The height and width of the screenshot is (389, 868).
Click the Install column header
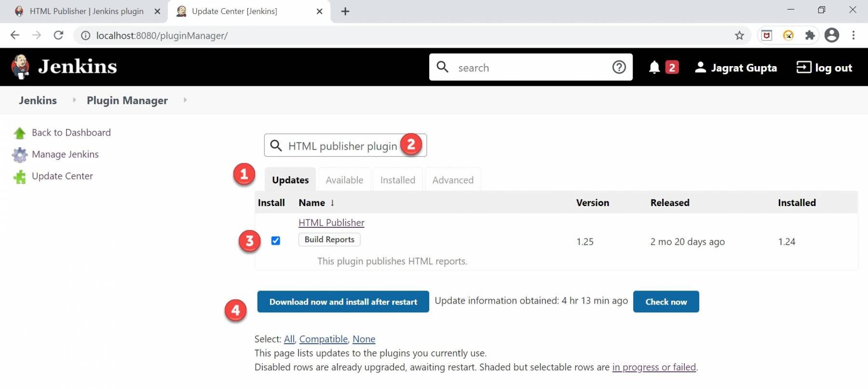point(271,203)
